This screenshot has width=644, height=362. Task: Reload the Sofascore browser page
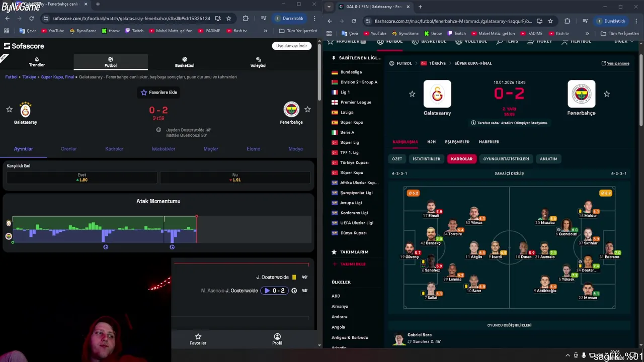31,19
